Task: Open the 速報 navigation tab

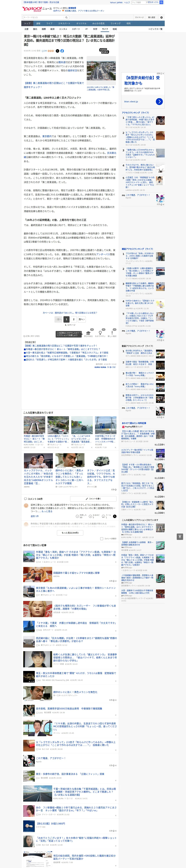Action: [x=38, y=24]
